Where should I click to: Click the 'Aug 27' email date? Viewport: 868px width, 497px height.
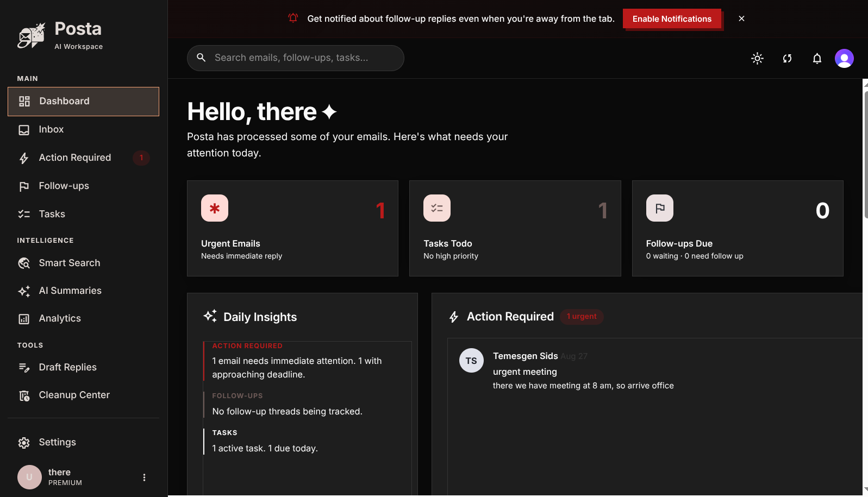574,356
